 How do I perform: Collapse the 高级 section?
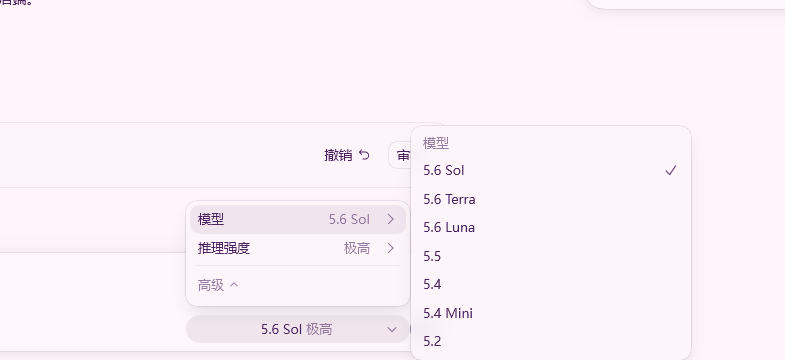tap(218, 285)
